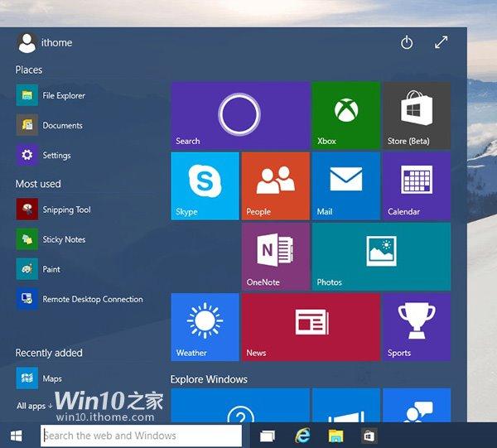Open Internet Explorer from the taskbar
The image size is (497, 448).
[x=303, y=436]
